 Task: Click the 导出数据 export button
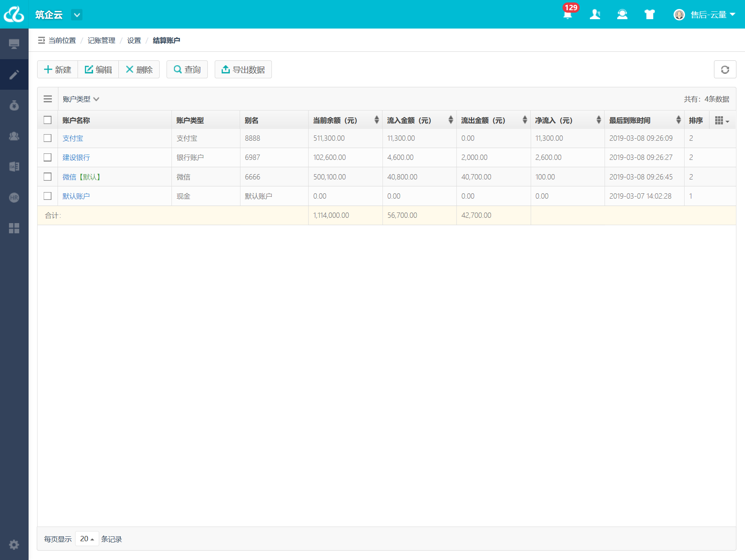click(243, 69)
